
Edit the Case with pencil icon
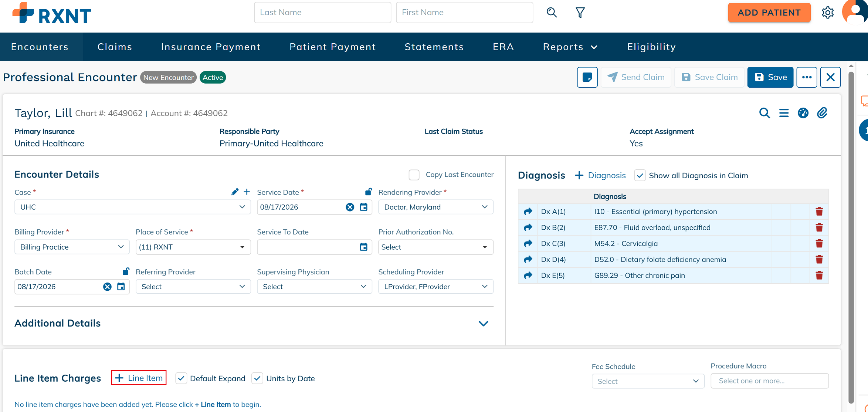point(235,192)
